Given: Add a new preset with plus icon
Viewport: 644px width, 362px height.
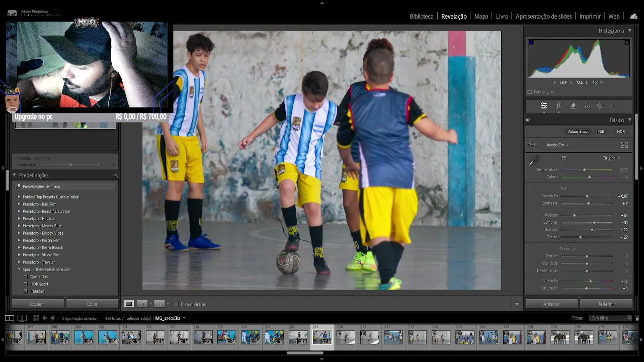Looking at the screenshot, I should (x=115, y=175).
